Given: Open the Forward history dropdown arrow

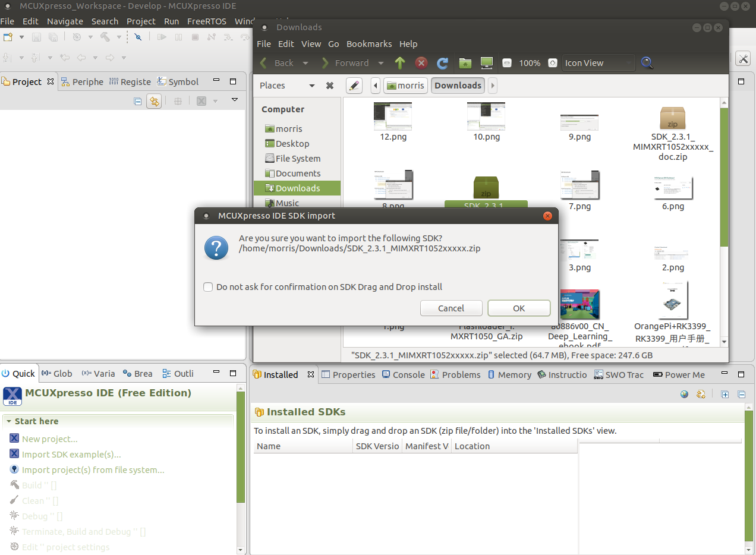Looking at the screenshot, I should 380,63.
